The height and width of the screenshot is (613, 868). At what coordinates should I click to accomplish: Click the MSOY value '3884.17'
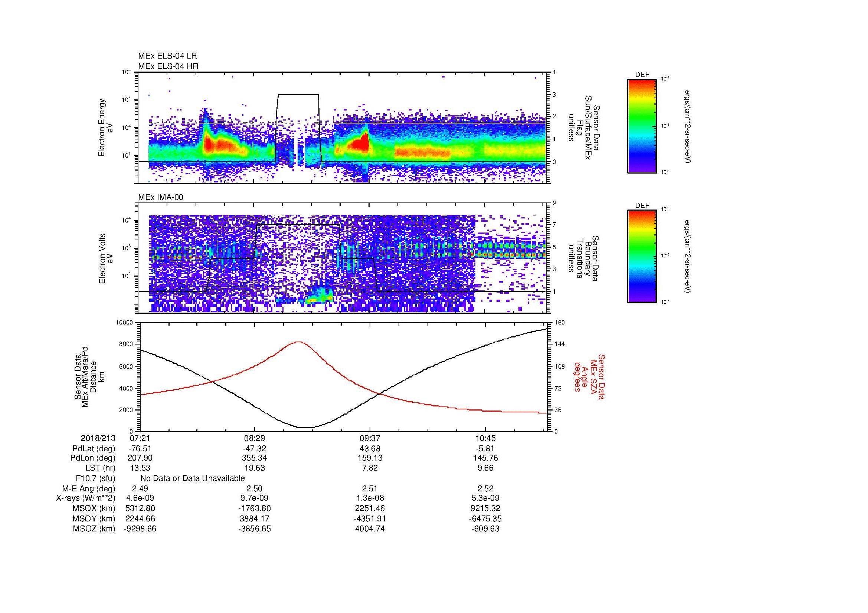(255, 518)
